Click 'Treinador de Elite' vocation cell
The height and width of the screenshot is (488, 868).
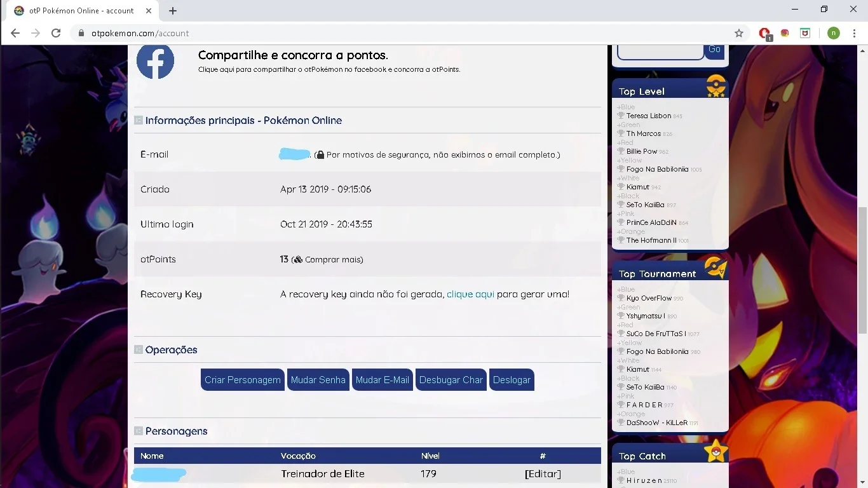pos(323,473)
